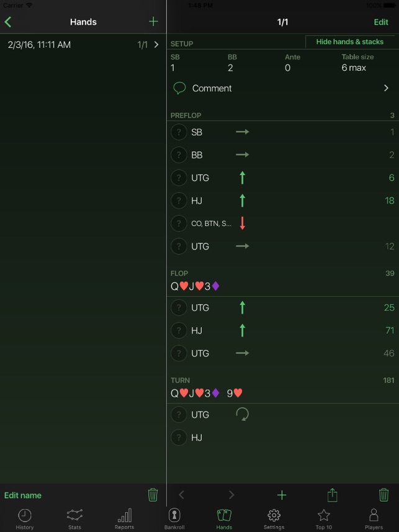
Task: Tap the speech bubble Comment icon
Action: [x=179, y=88]
